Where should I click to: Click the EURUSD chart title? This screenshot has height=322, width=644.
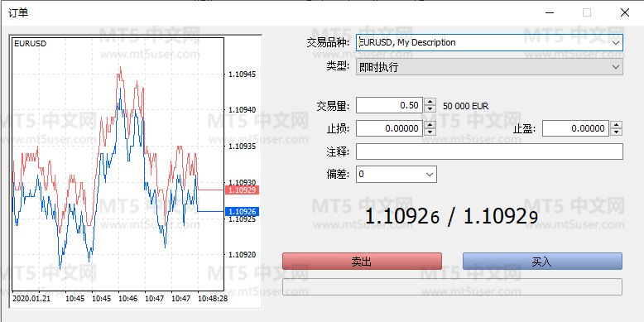30,44
